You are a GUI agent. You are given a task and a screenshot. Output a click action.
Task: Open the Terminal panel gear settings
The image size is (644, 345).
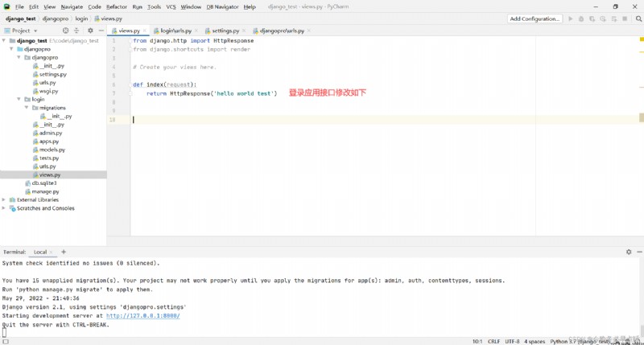click(x=629, y=252)
